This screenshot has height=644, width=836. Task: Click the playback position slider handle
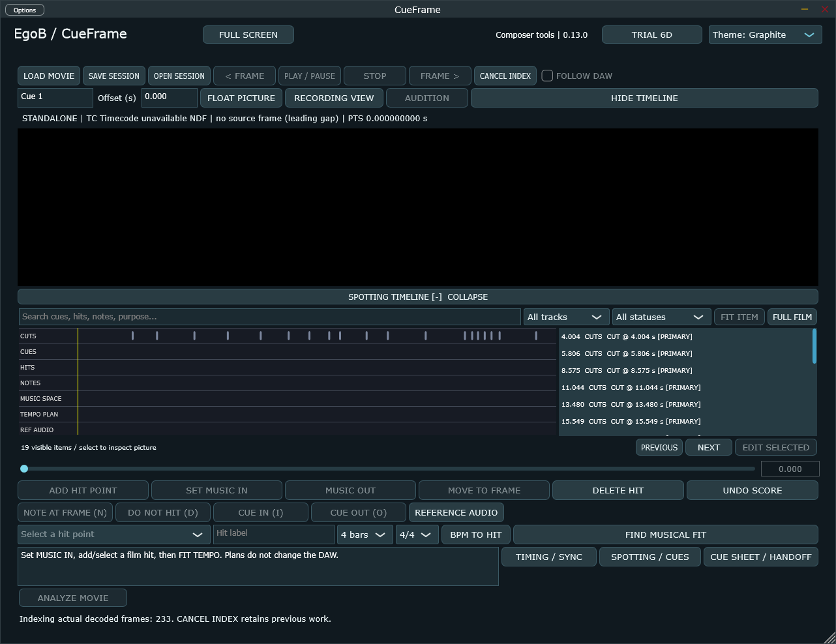pyautogui.click(x=24, y=469)
